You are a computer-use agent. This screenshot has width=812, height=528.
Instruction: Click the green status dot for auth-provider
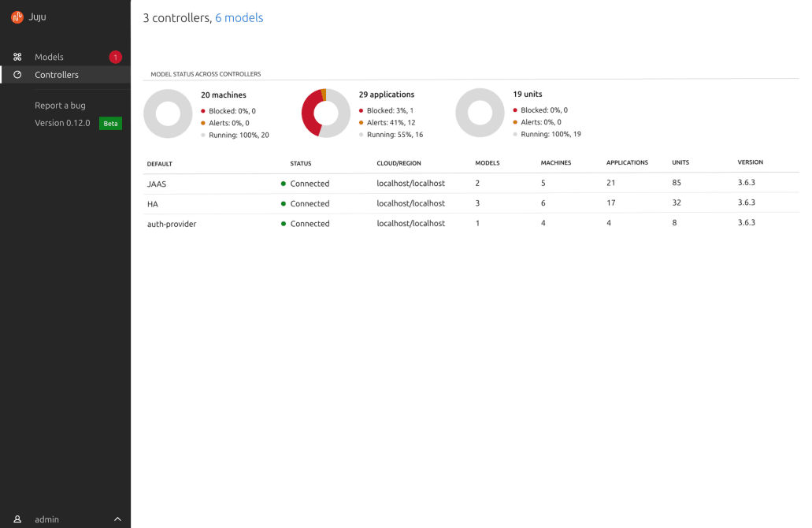(x=284, y=224)
